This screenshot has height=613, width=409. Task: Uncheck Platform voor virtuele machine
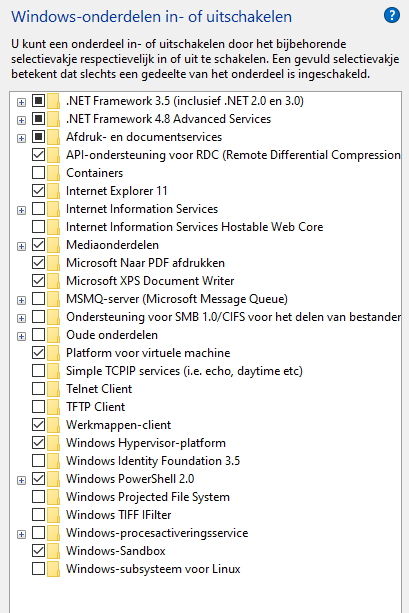[x=38, y=352]
